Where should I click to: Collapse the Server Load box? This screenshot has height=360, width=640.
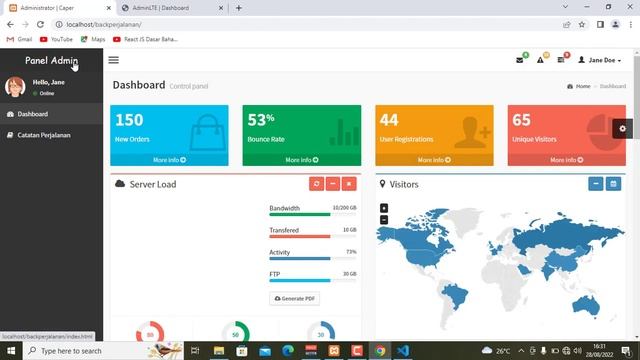point(333,184)
